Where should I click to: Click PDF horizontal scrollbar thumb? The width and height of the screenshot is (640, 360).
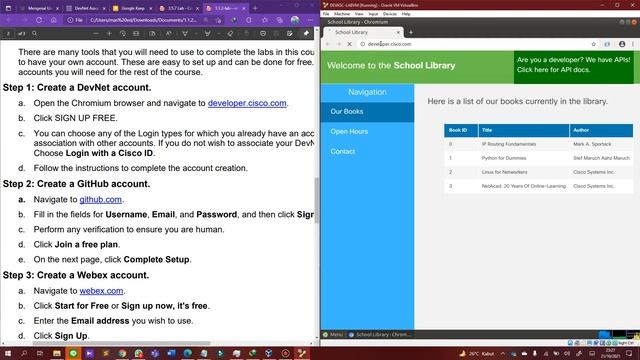coord(122,344)
